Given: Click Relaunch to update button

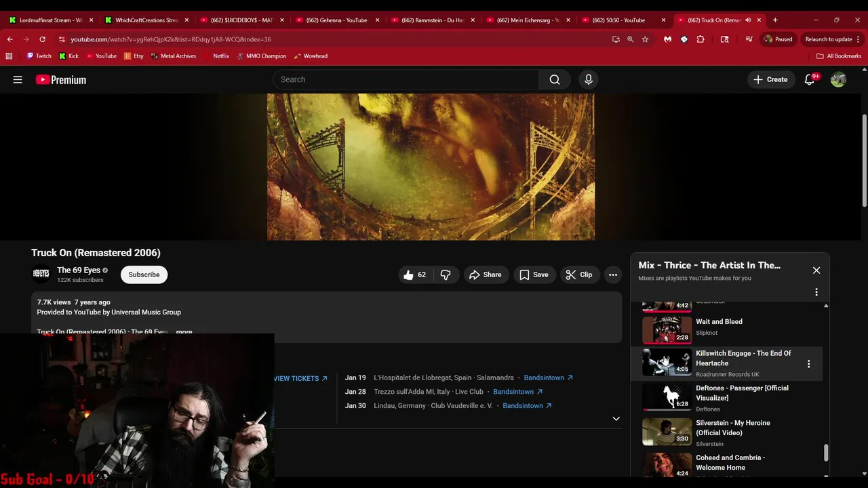Looking at the screenshot, I should click(829, 39).
